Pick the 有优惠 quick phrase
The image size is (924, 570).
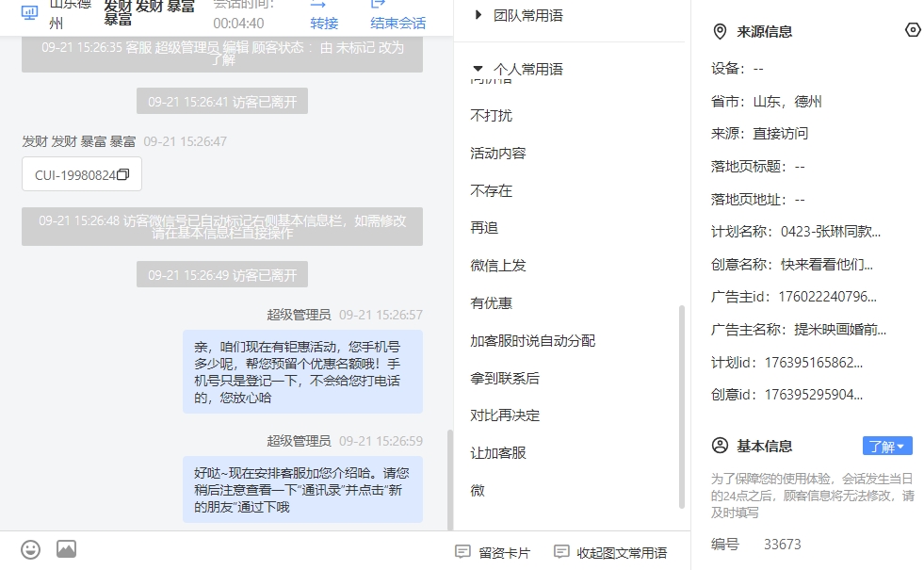tap(492, 303)
